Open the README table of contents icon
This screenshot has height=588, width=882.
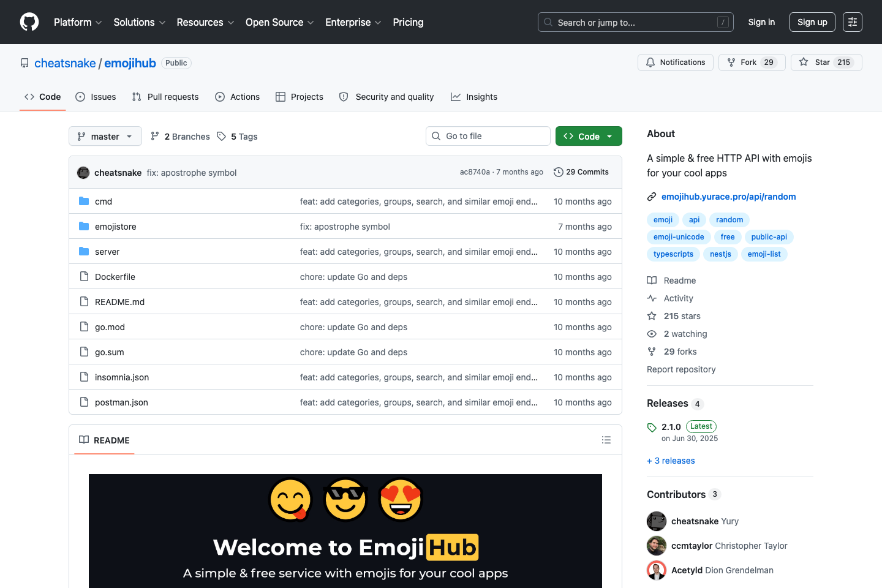pos(606,440)
